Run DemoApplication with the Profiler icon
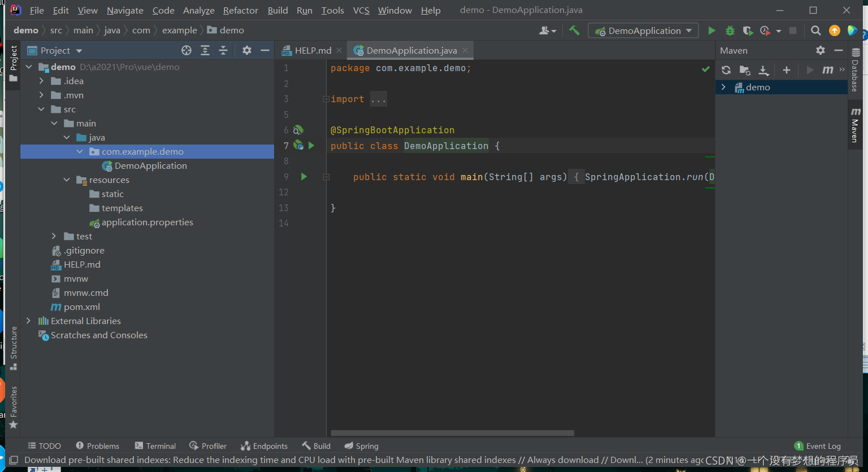Screen dimensions: 868x472 pyautogui.click(x=765, y=30)
